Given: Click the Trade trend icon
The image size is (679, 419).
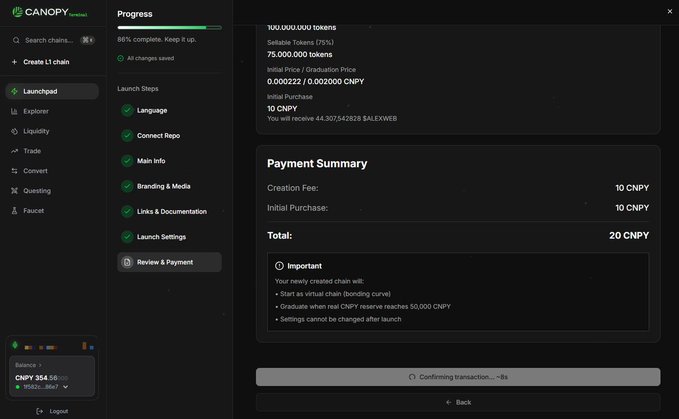Looking at the screenshot, I should point(14,151).
